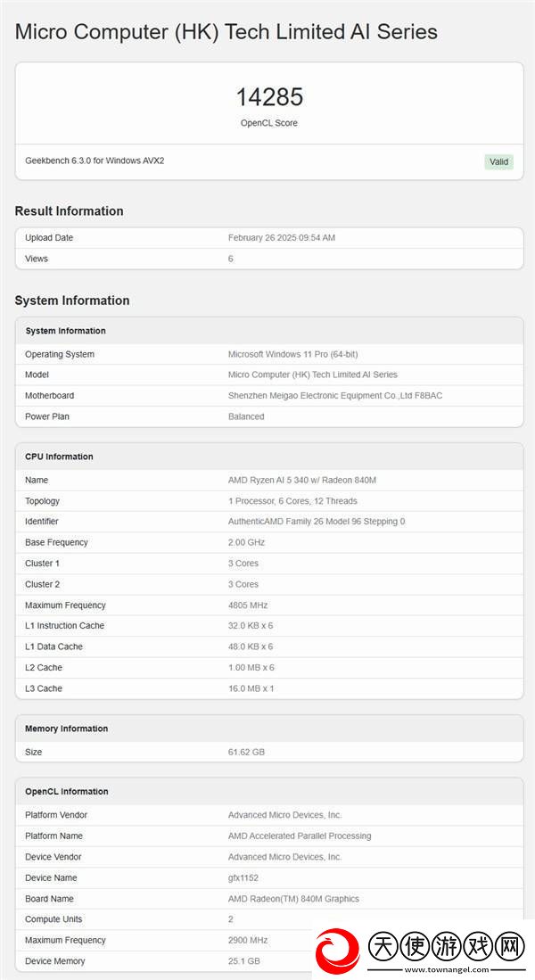Click the memory Size 61.62 GB value
The image size is (535, 980).
tap(247, 752)
